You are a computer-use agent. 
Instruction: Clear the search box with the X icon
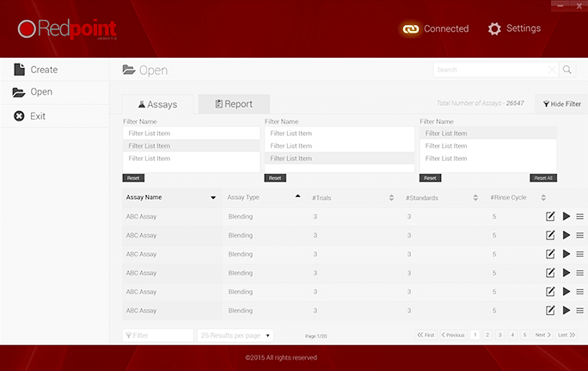(x=552, y=70)
